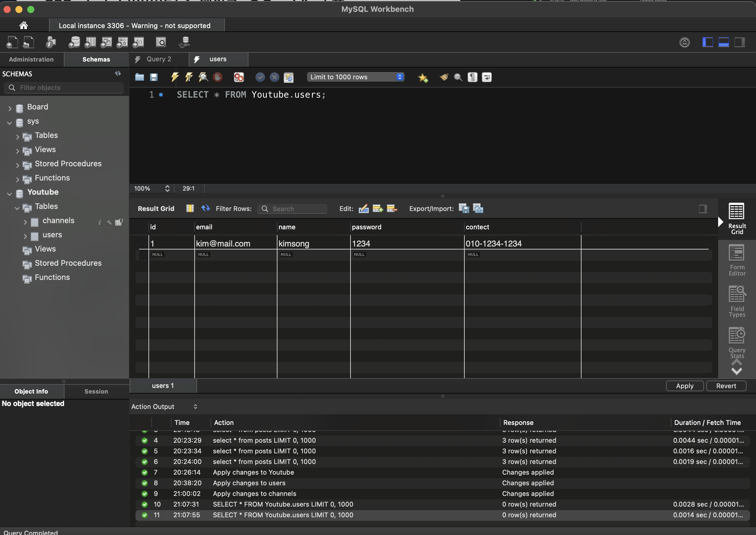Image resolution: width=756 pixels, height=535 pixels.
Task: Click the Save script floppy disk icon
Action: (154, 77)
